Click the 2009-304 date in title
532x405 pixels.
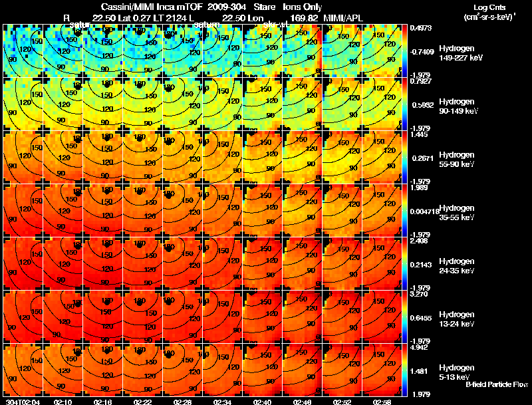tap(227, 7)
